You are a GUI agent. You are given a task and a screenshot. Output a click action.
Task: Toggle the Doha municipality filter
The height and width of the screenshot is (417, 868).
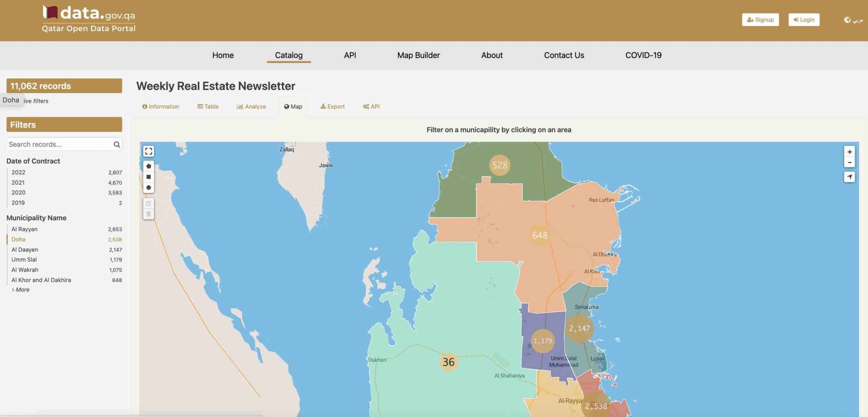point(19,239)
